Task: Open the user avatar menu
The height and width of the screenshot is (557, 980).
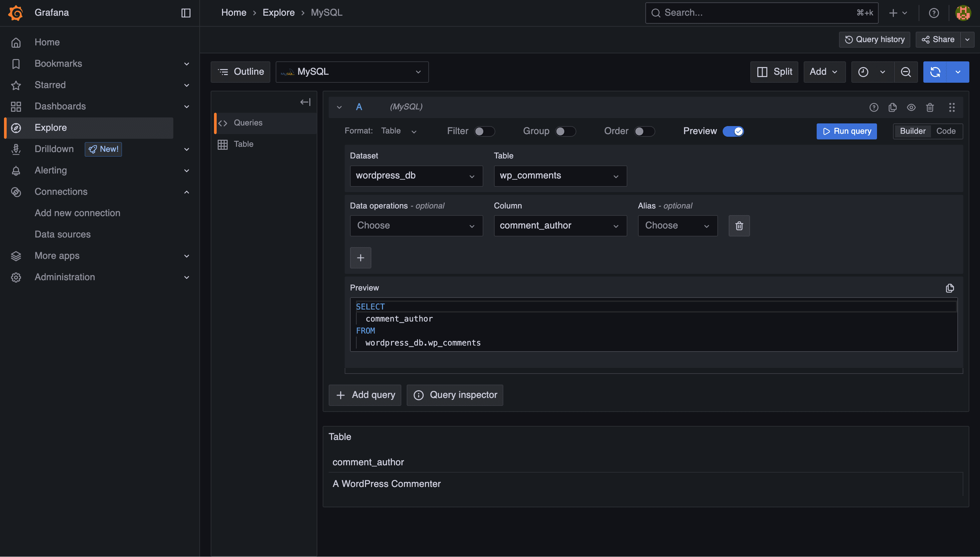Action: click(963, 13)
